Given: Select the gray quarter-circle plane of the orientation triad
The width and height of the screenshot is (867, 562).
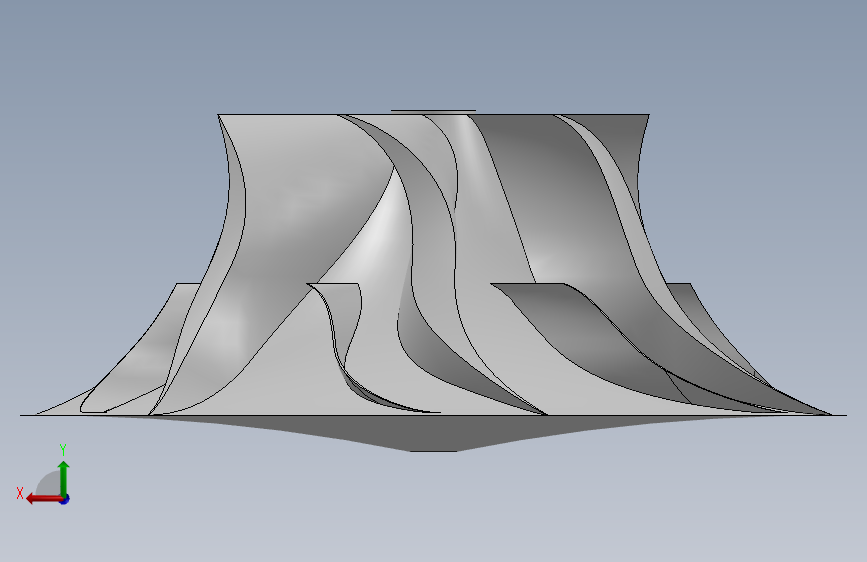Looking at the screenshot, I should [x=50, y=485].
